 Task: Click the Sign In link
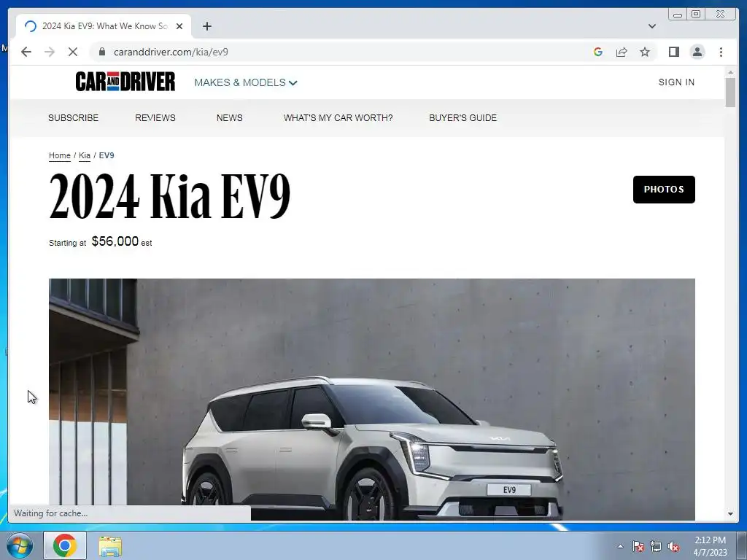click(676, 82)
